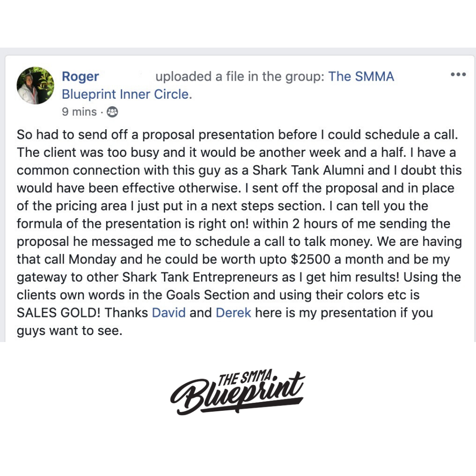Open tagged profile David

pyautogui.click(x=169, y=312)
